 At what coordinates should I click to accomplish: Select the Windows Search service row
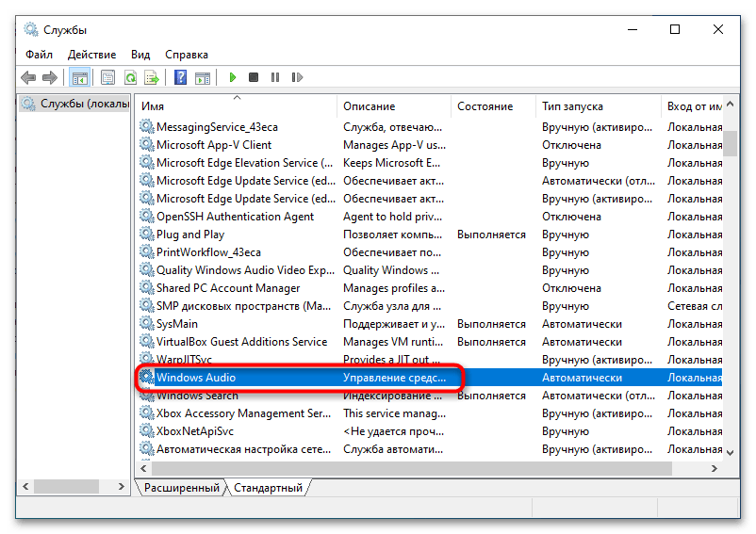(429, 396)
